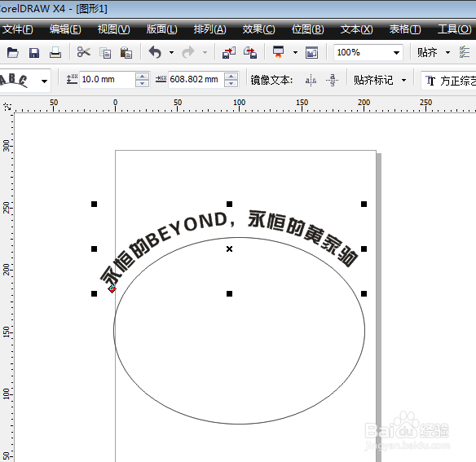
Task: Click the Paste clipboard icon
Action: tap(126, 52)
